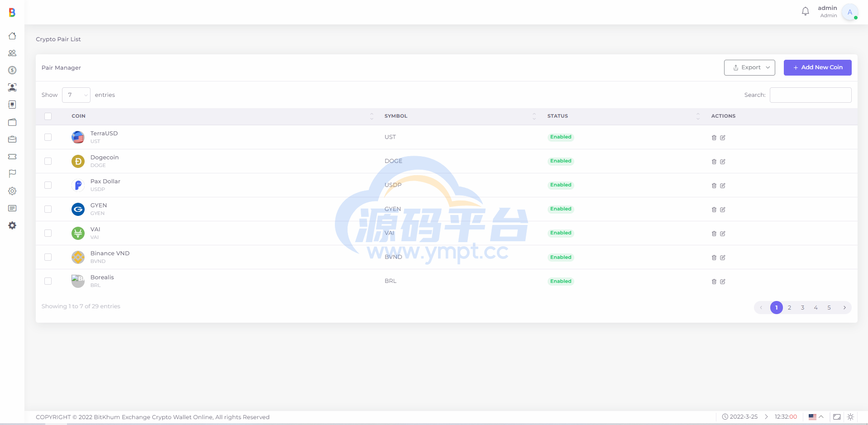Image resolution: width=868 pixels, height=425 pixels.
Task: Open the message list sidebar icon
Action: tap(12, 208)
